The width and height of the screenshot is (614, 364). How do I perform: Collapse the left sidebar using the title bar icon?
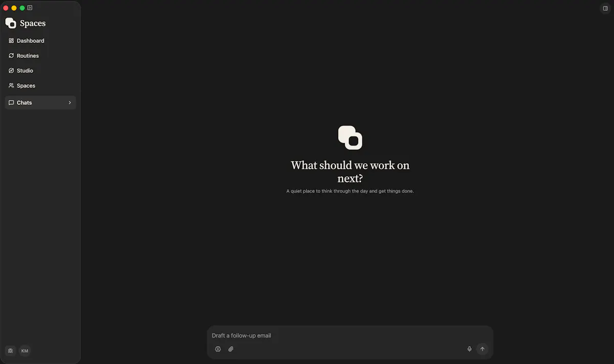pyautogui.click(x=30, y=8)
